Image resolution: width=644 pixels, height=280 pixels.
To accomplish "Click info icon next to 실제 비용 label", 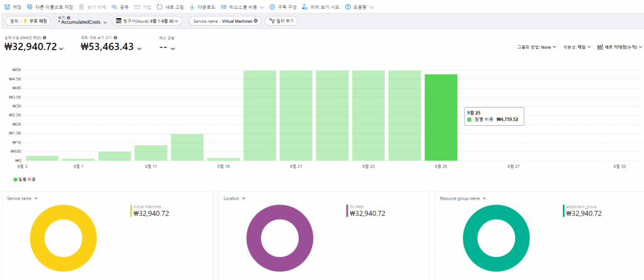I will 45,38.
